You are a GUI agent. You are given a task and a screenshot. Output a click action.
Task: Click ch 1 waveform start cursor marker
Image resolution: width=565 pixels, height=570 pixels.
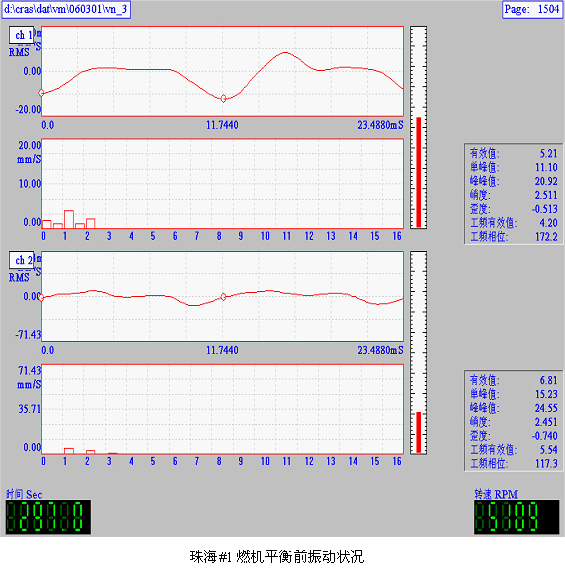pyautogui.click(x=41, y=93)
